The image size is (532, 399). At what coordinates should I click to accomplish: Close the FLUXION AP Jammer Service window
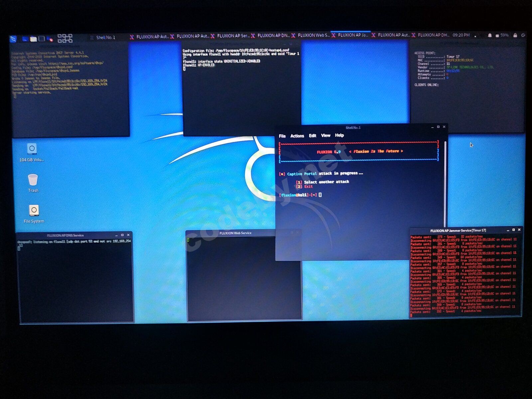[x=519, y=229]
